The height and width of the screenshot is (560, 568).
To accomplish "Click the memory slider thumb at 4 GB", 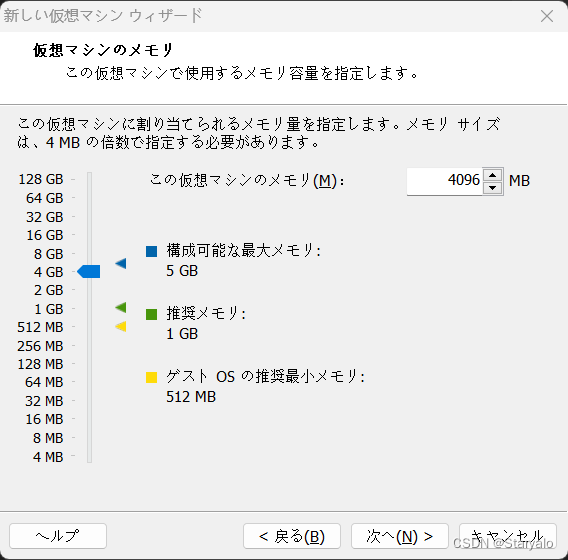I will point(89,272).
